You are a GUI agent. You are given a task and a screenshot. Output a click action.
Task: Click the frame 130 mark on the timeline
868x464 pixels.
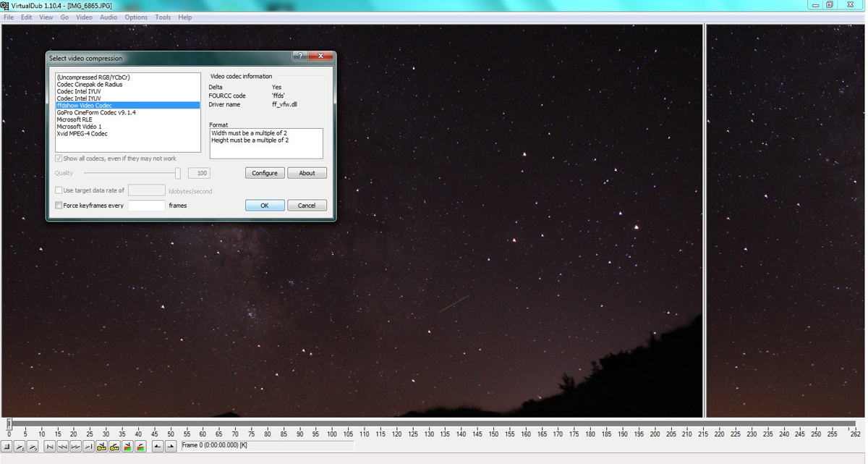coord(429,434)
